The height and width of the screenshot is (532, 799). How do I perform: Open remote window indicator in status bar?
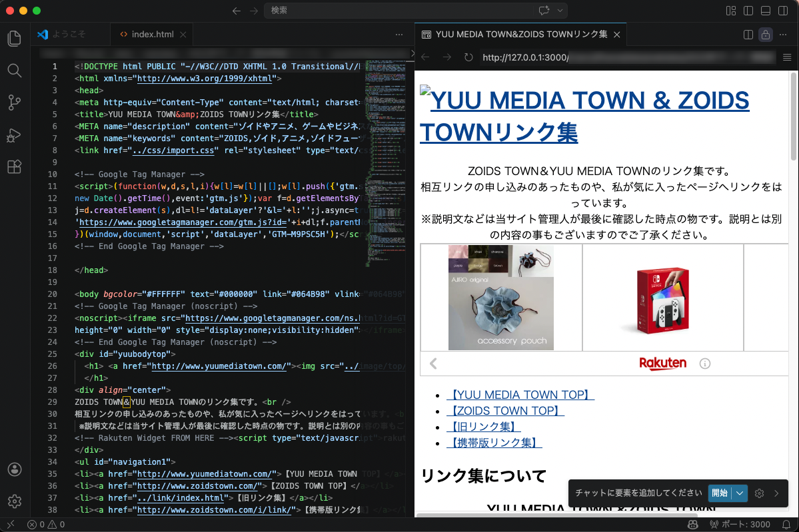(x=11, y=525)
